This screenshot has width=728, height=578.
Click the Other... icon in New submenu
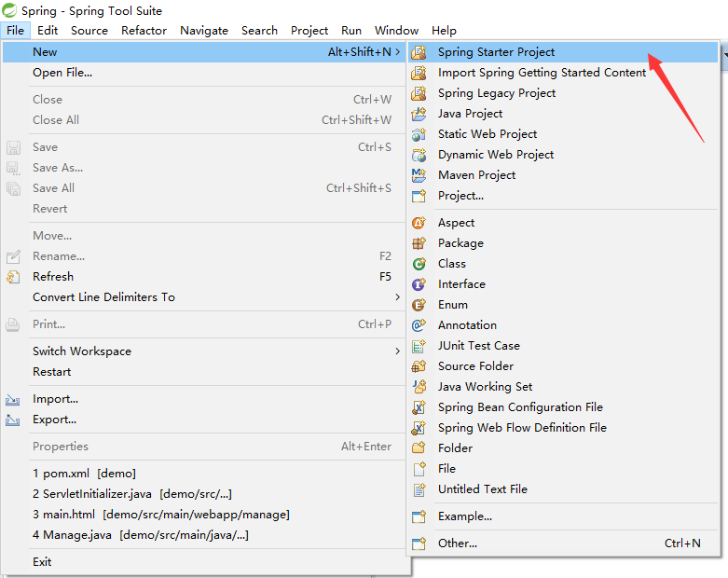pos(419,544)
